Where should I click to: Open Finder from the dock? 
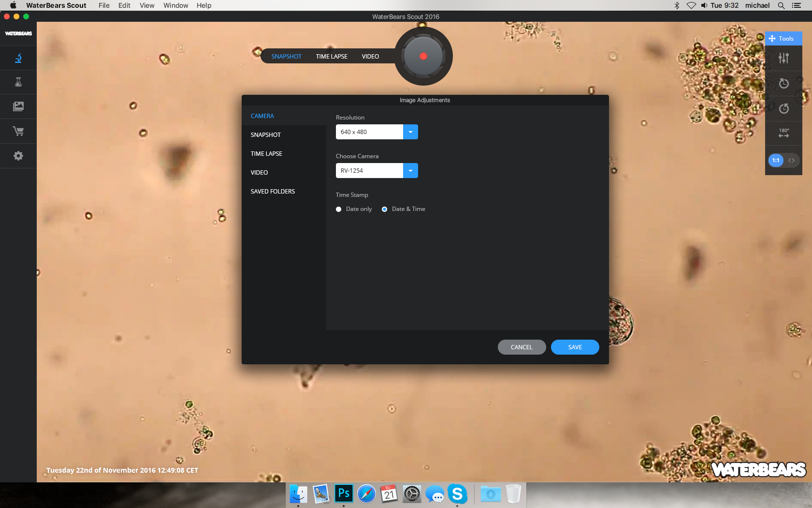click(x=298, y=494)
